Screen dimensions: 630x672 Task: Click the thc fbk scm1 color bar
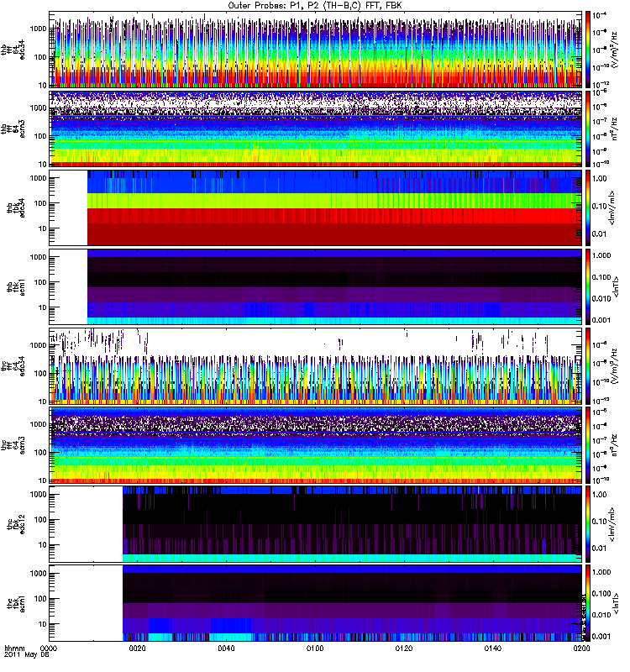click(587, 603)
